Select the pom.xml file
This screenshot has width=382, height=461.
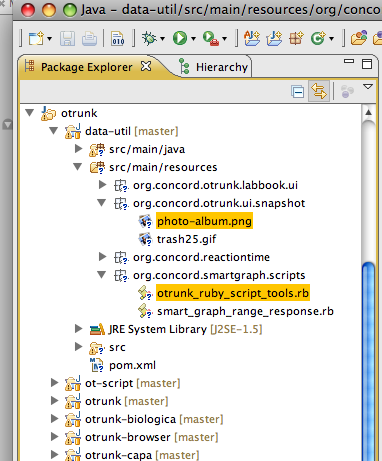(132, 365)
